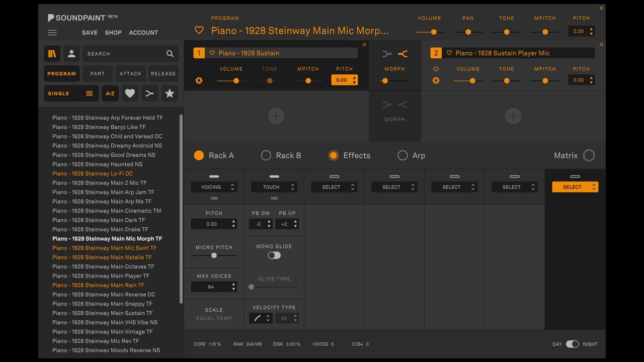Toggle the Voicing module enable bar
This screenshot has height=362, width=644.
tap(214, 176)
